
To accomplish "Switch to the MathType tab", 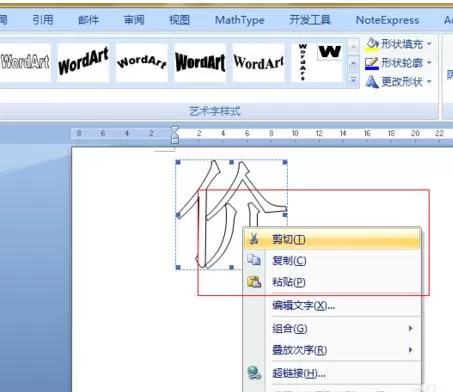I will (240, 20).
